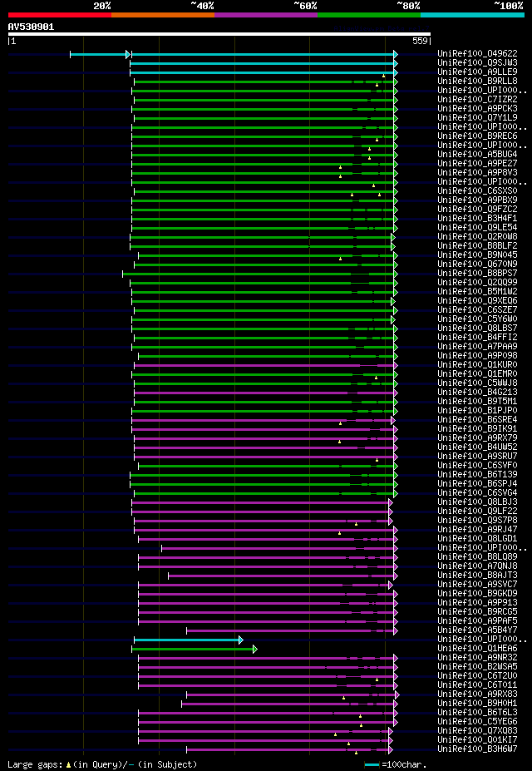
Task: Click the red segment of the identity scale
Action: pos(60,15)
